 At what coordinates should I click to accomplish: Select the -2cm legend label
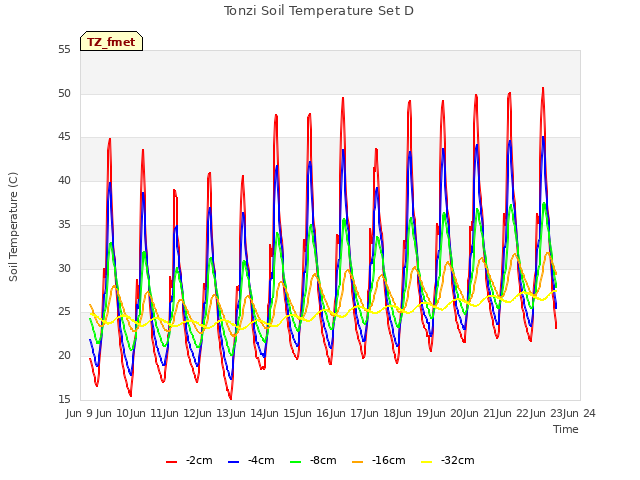pyautogui.click(x=199, y=461)
